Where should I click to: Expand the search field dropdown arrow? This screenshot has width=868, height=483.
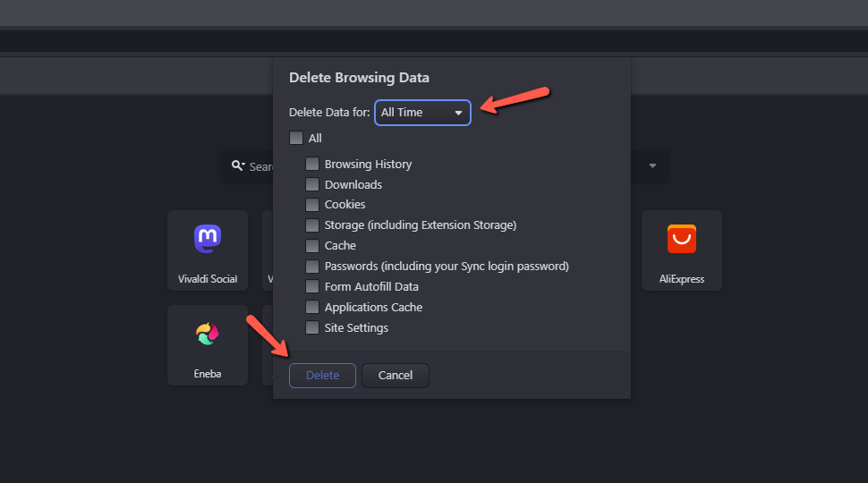pos(652,166)
